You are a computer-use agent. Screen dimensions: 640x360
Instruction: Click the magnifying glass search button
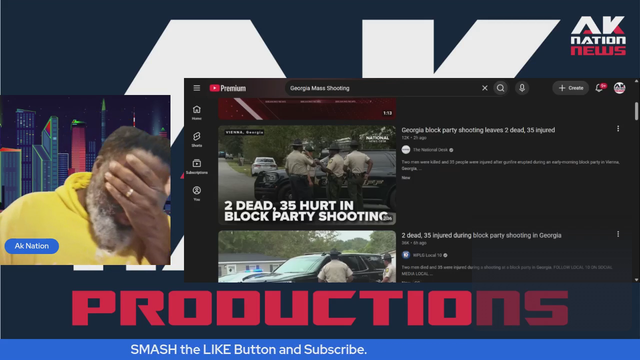[x=500, y=88]
